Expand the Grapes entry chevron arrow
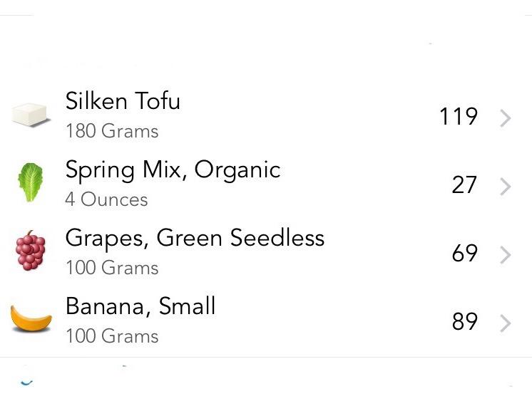 click(506, 255)
